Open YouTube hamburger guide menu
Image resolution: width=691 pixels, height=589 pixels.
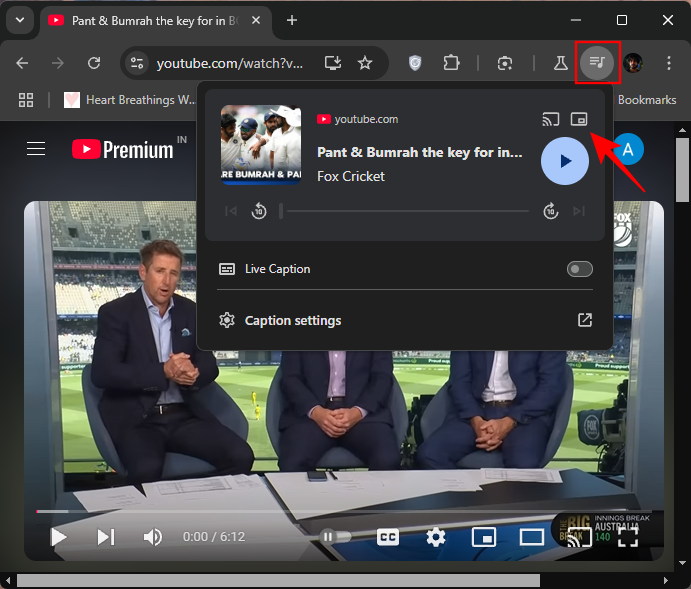(x=36, y=149)
